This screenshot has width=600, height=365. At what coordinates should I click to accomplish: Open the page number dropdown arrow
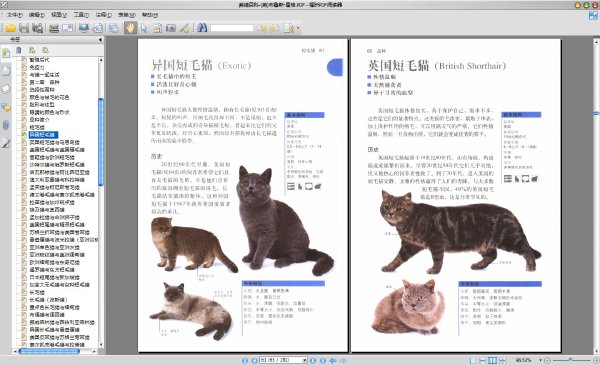[305, 360]
